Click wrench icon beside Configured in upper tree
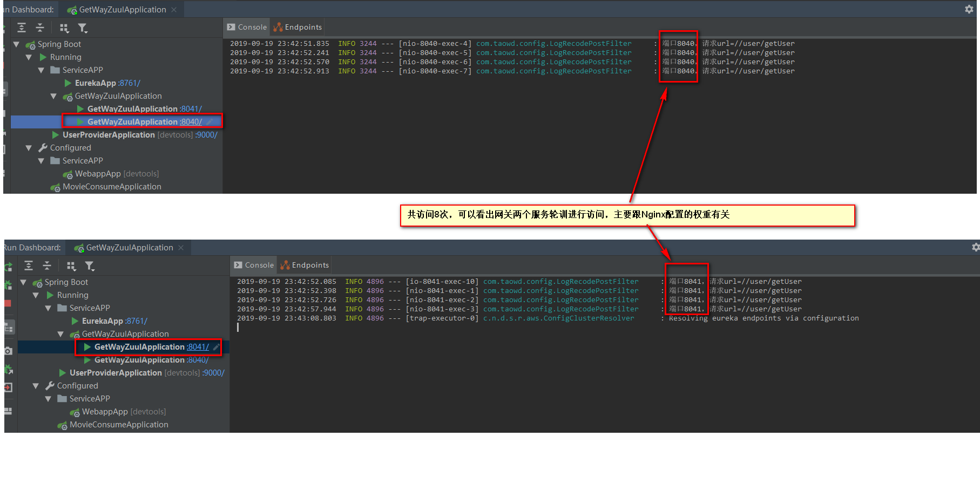 [x=43, y=148]
